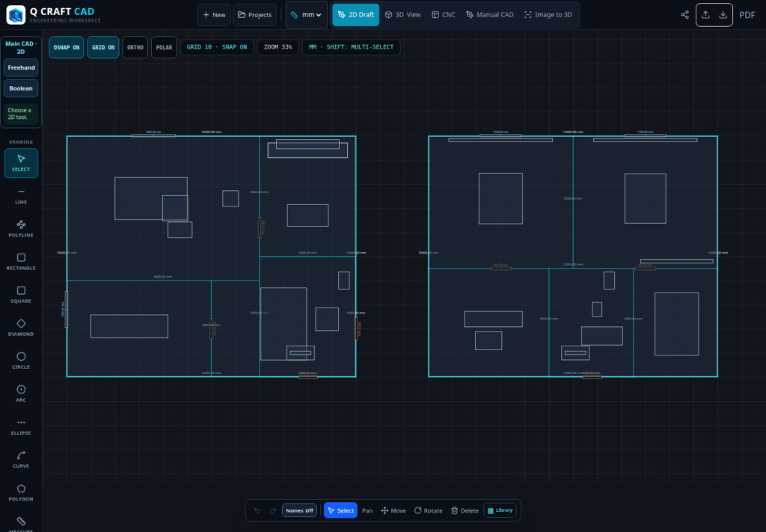Toggle Names: Off button
Screen dimensions: 766x532
point(299,510)
